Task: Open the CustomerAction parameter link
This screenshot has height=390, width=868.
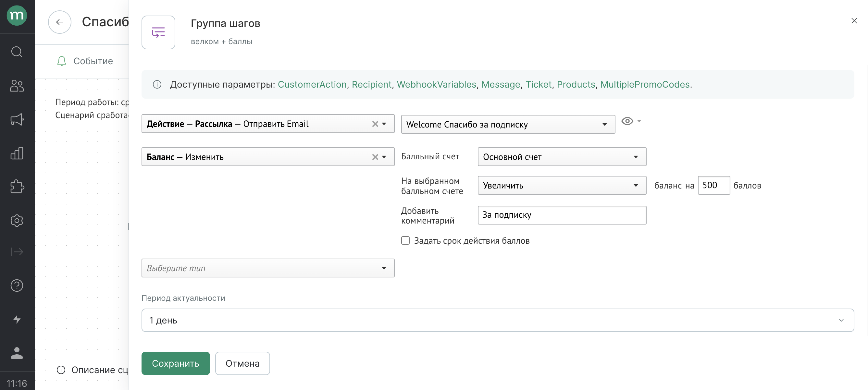Action: [312, 85]
